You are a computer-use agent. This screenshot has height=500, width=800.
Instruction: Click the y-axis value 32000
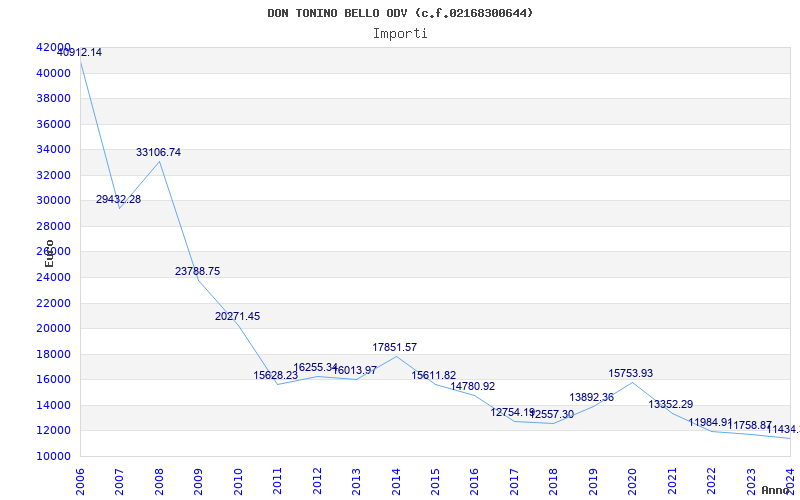(53, 175)
